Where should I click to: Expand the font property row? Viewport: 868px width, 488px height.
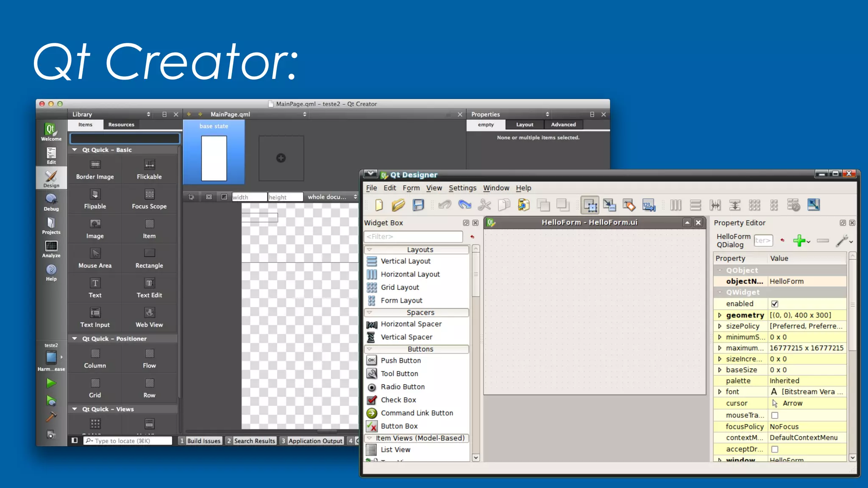pos(719,392)
